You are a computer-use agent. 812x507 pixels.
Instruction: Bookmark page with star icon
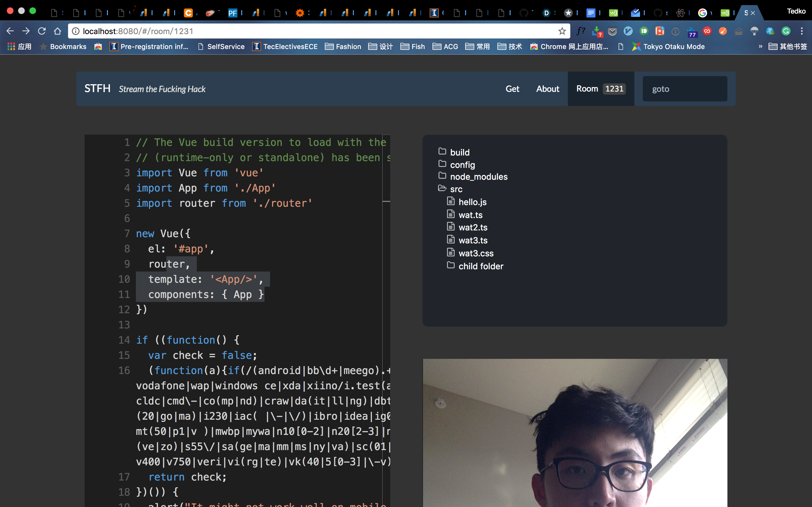(x=562, y=31)
